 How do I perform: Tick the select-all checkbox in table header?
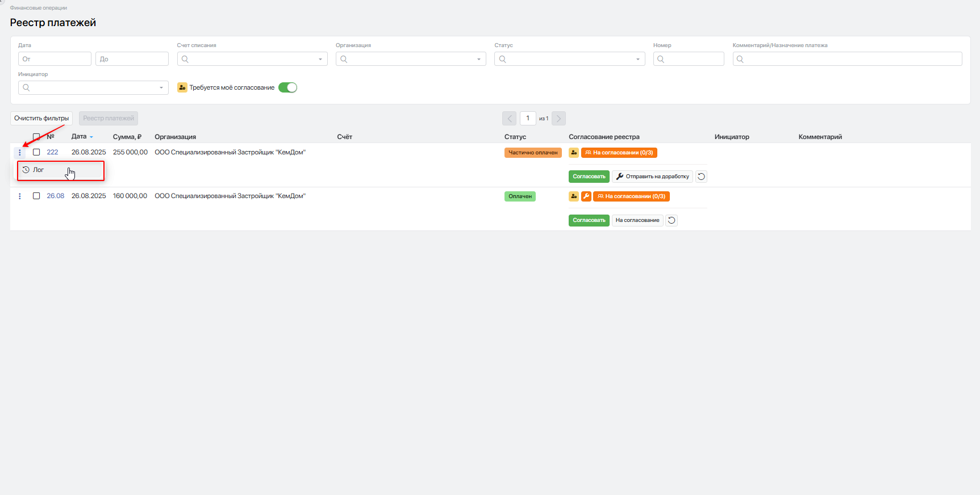click(x=36, y=137)
